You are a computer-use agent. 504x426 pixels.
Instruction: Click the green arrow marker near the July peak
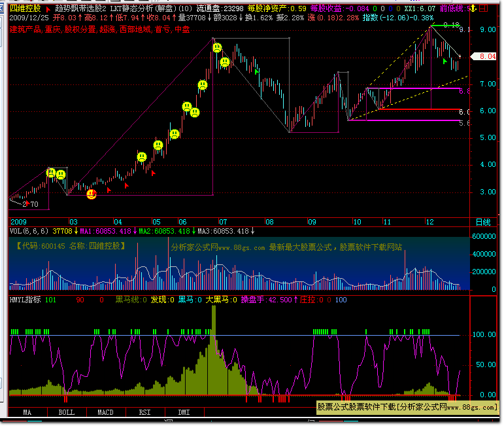pyautogui.click(x=258, y=71)
